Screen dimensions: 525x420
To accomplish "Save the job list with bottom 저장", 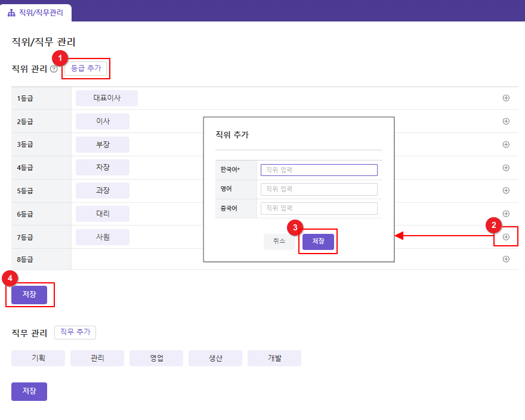I will 29,391.
